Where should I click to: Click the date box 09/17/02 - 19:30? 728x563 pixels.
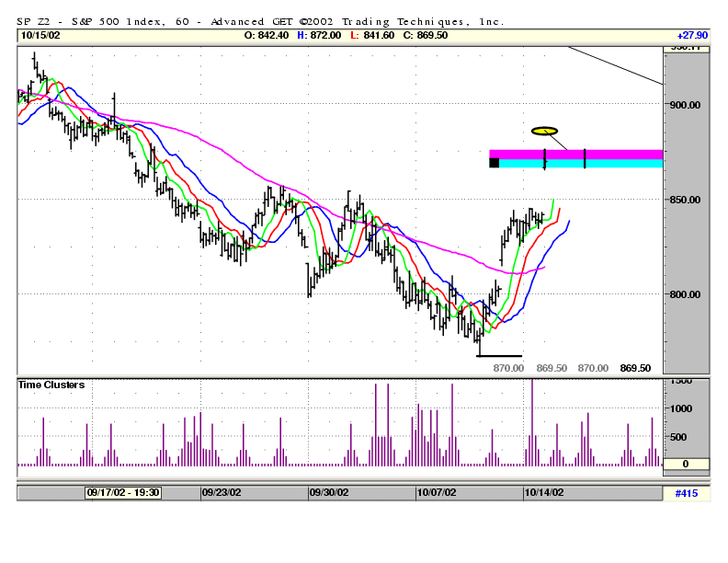(123, 492)
